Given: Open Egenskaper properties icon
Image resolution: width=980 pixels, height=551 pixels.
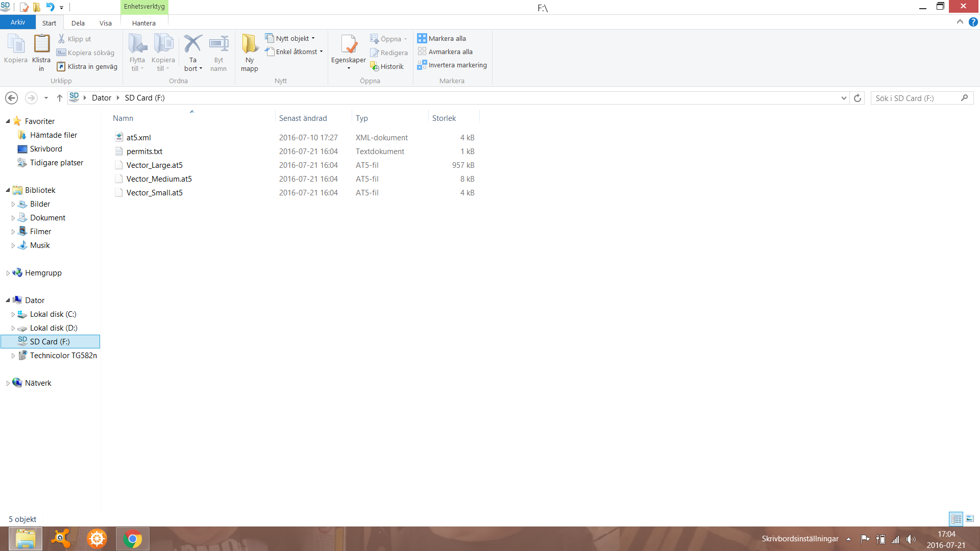Looking at the screenshot, I should (x=348, y=44).
